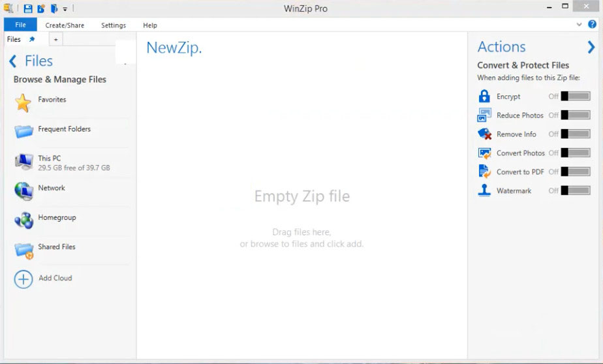This screenshot has height=364, width=603.
Task: Enable the Reduce Photos switch
Action: tap(576, 115)
